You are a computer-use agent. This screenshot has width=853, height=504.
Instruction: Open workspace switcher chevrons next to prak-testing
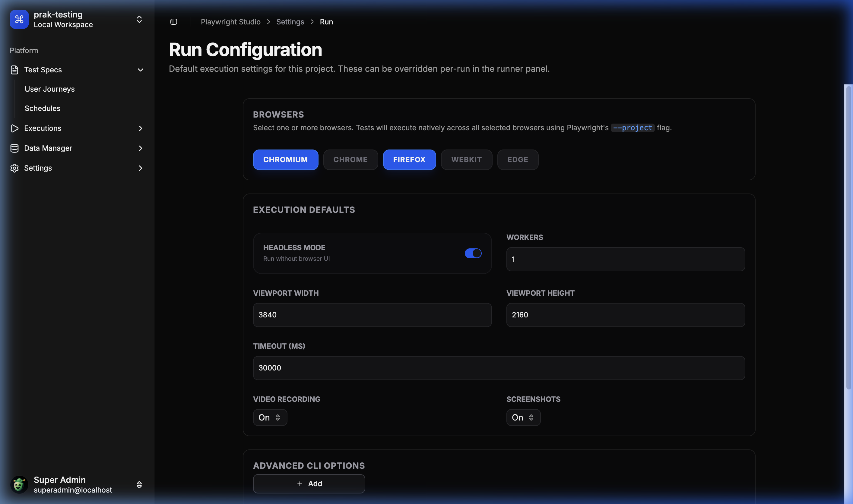(x=139, y=19)
